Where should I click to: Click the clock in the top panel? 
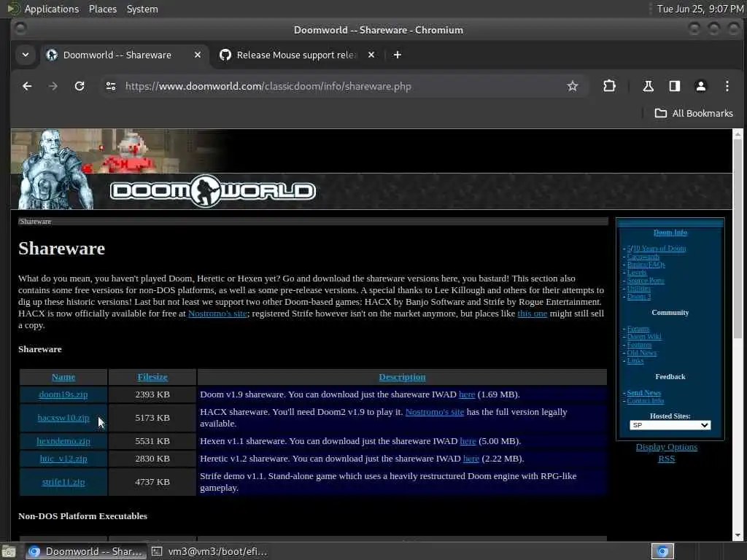coord(701,9)
